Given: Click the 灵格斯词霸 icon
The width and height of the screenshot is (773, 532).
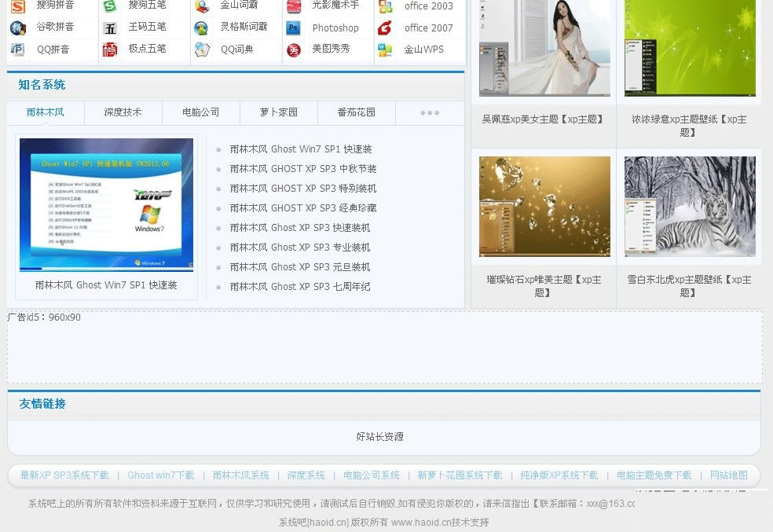Looking at the screenshot, I should [x=201, y=28].
